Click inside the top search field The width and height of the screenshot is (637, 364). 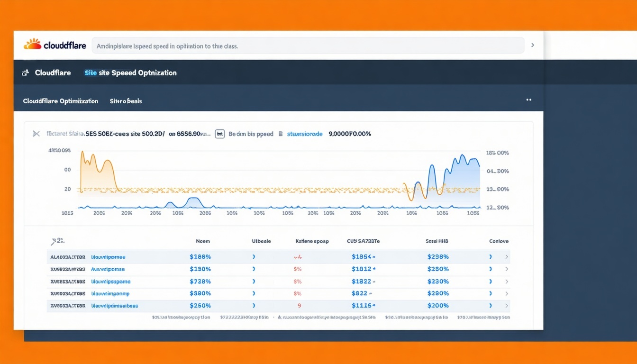[x=308, y=45]
